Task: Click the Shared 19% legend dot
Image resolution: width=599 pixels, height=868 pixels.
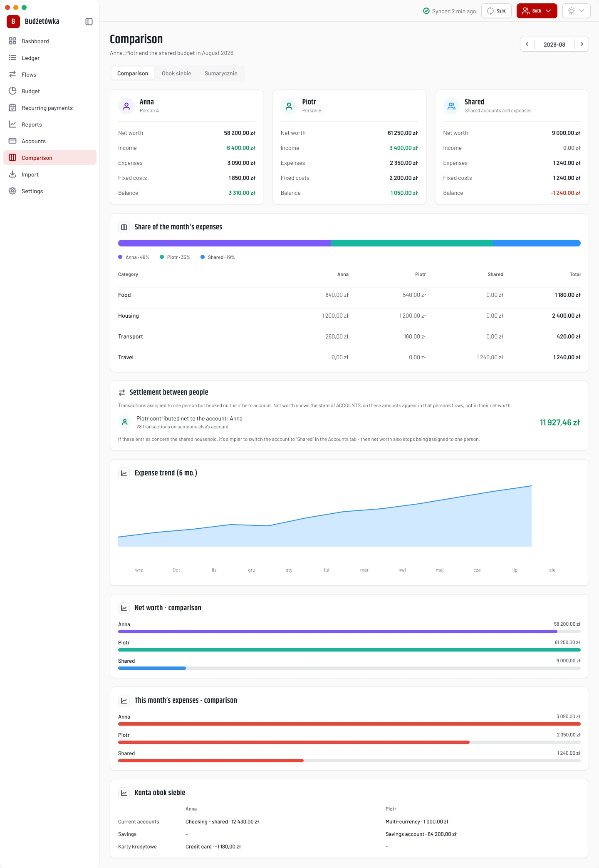Action: tap(203, 257)
